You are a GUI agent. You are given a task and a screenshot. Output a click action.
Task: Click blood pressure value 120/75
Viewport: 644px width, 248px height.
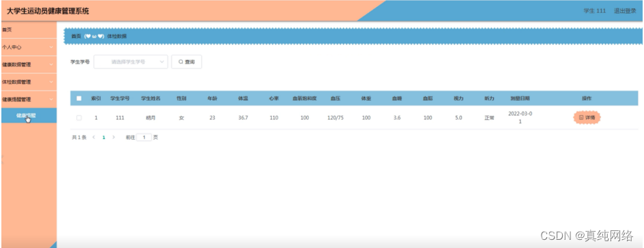(x=336, y=118)
